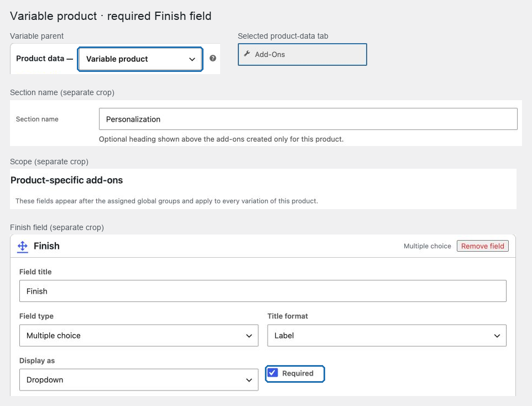Click the wrench icon in the Add-Ons tab
The height and width of the screenshot is (406, 532).
coord(247,54)
